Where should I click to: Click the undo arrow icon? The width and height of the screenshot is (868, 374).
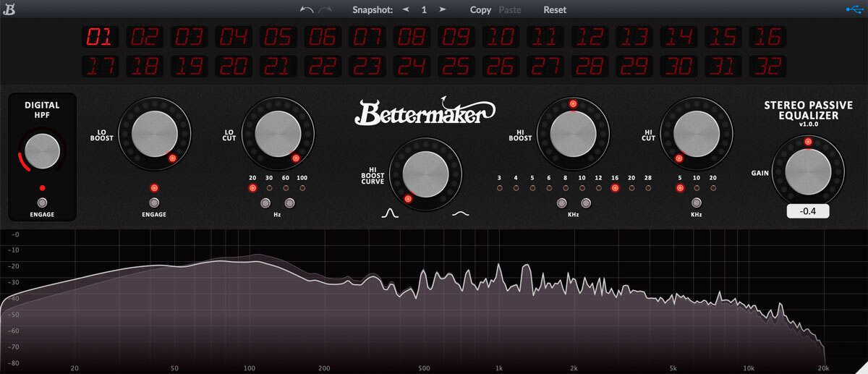click(307, 9)
